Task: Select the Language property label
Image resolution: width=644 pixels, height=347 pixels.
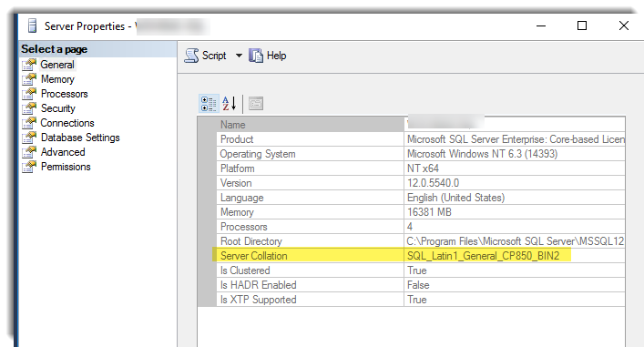Action: [x=242, y=198]
